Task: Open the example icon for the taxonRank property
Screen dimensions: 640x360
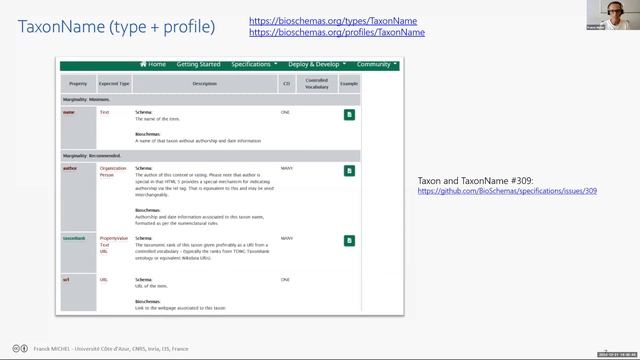Action: pos(349,240)
